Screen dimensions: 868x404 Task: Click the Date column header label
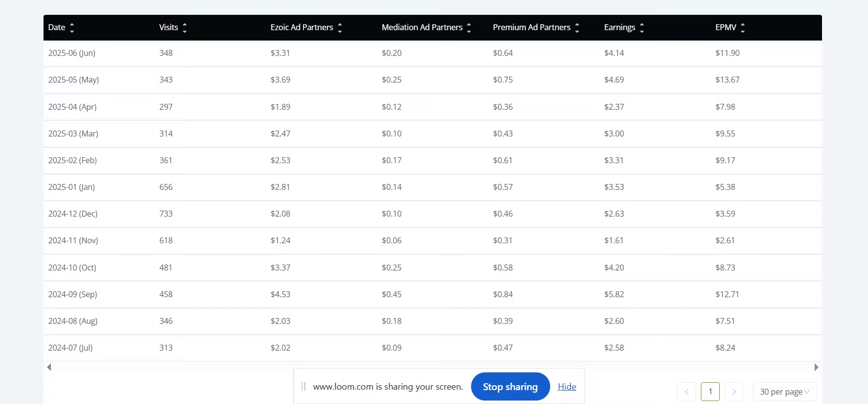pos(57,27)
